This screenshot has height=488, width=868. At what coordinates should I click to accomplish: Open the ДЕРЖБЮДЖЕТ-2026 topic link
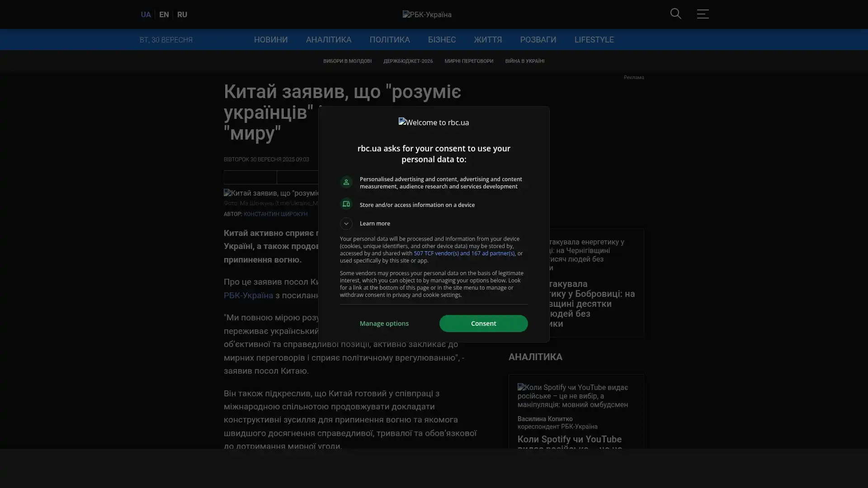(408, 61)
